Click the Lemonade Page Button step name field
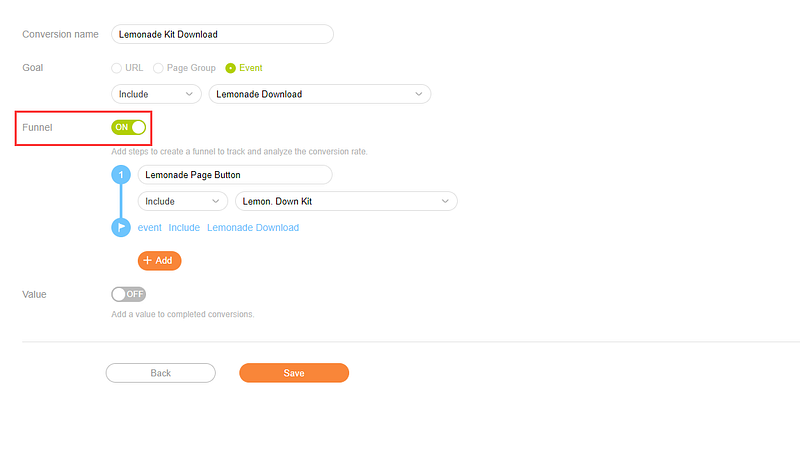 coord(235,174)
